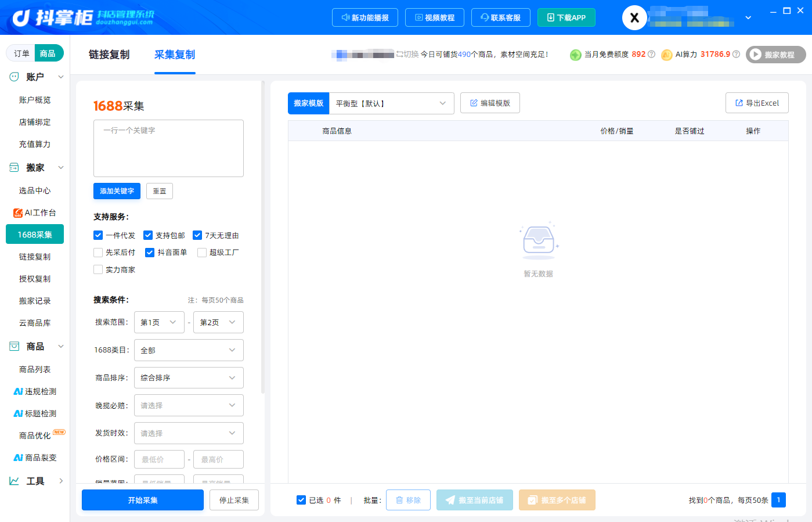
Task: Uncheck the 一件代发 checkbox
Action: 98,235
